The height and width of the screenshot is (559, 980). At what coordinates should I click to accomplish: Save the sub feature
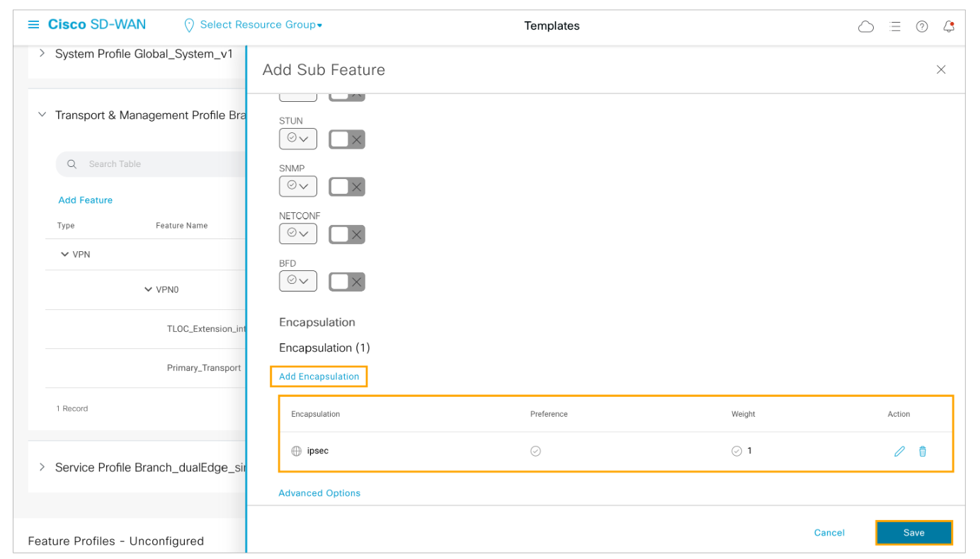[x=913, y=533]
